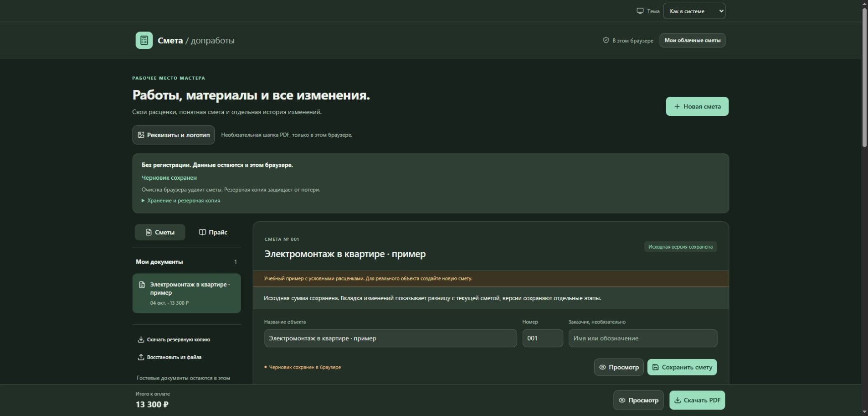Click Восстановить из файла
This screenshot has height=416, width=868.
pyautogui.click(x=169, y=357)
